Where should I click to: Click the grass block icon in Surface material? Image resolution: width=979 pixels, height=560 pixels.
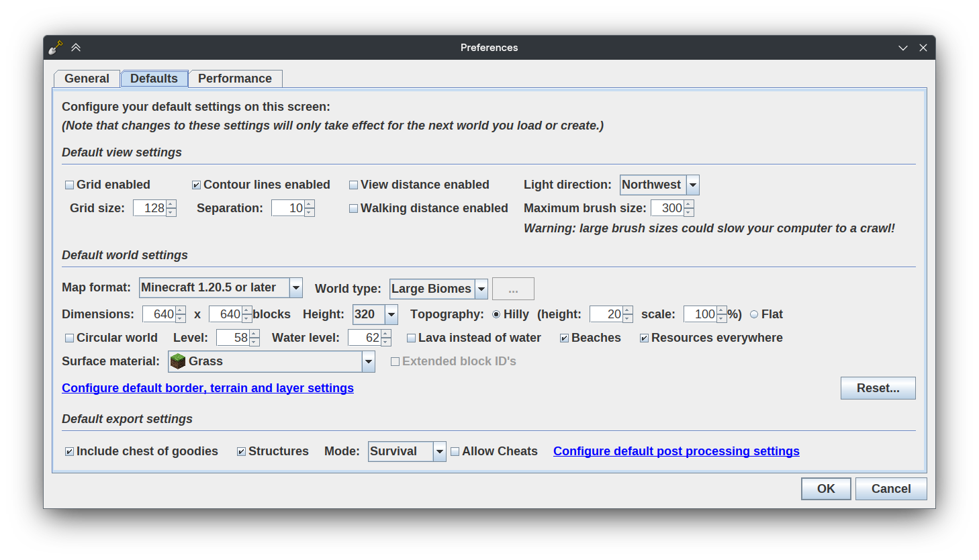(178, 361)
